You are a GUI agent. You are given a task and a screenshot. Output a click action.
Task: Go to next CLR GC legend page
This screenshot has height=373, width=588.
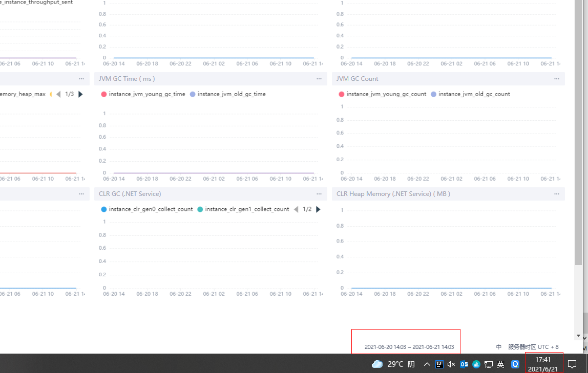318,209
